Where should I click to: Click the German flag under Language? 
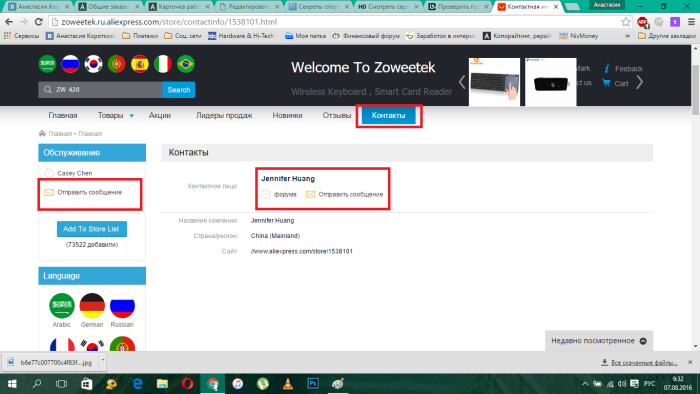tap(92, 306)
